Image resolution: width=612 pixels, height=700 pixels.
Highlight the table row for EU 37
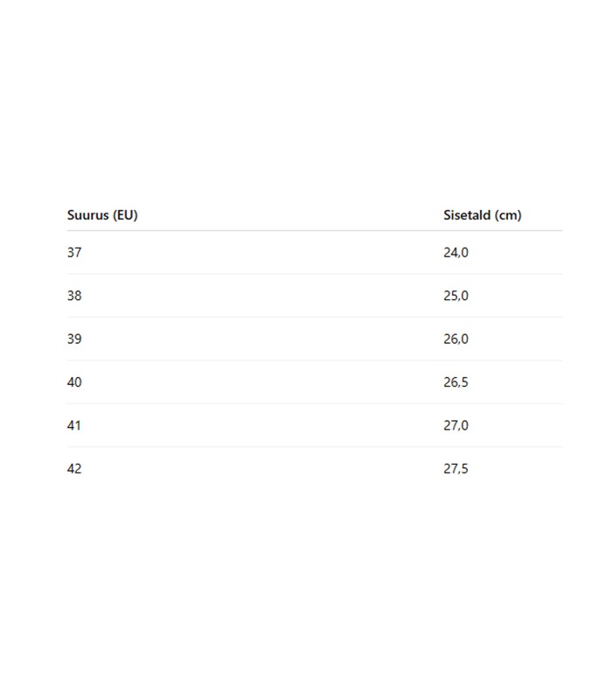(262, 253)
